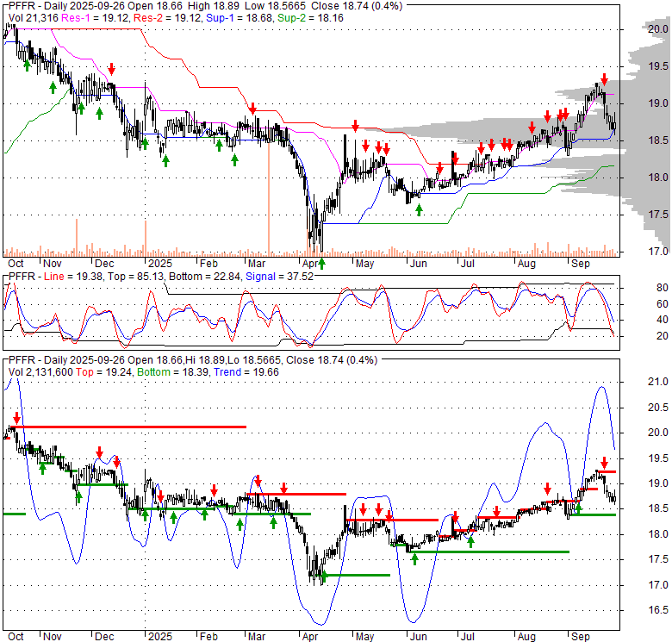
Task: Click the 21.0 price label on the bottom chart axis
Action: click(658, 382)
